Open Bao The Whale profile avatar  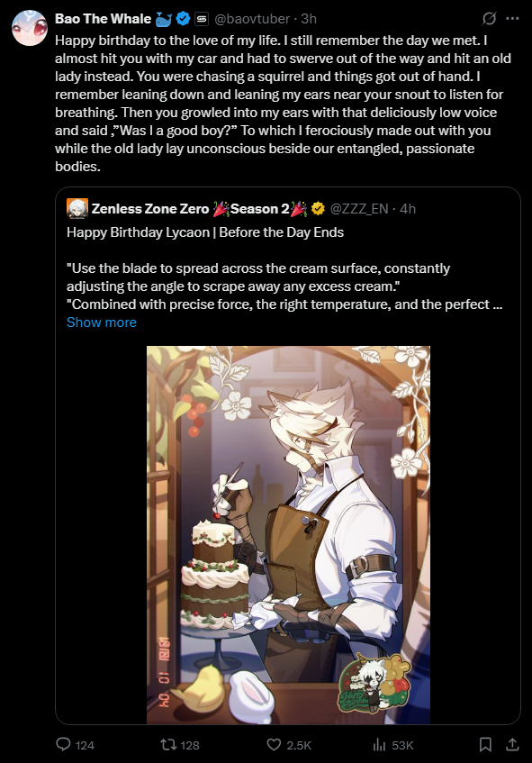[30, 28]
